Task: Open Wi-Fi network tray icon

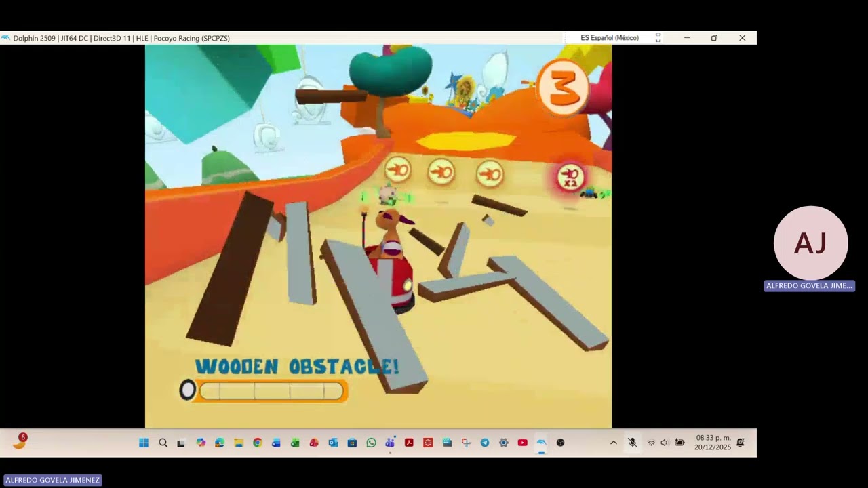Action: click(x=651, y=443)
